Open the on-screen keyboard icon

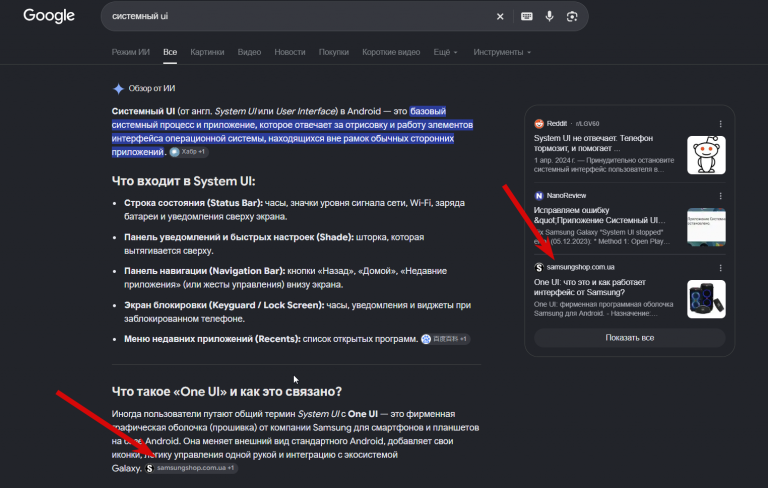point(527,16)
